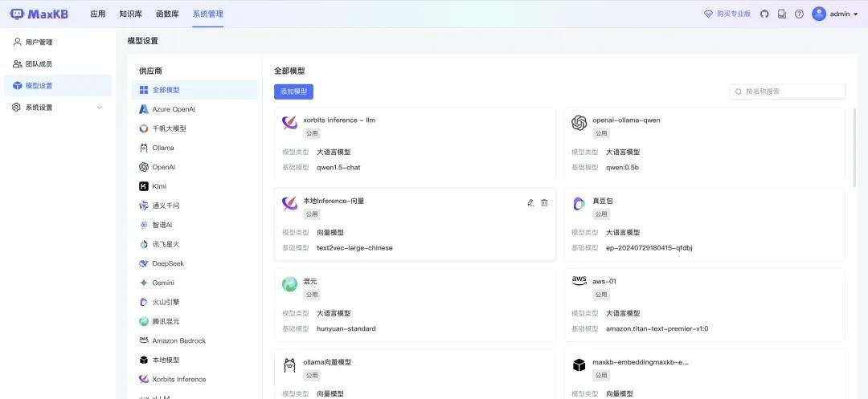Click the 添加模型 button
The height and width of the screenshot is (399, 868).
[293, 92]
